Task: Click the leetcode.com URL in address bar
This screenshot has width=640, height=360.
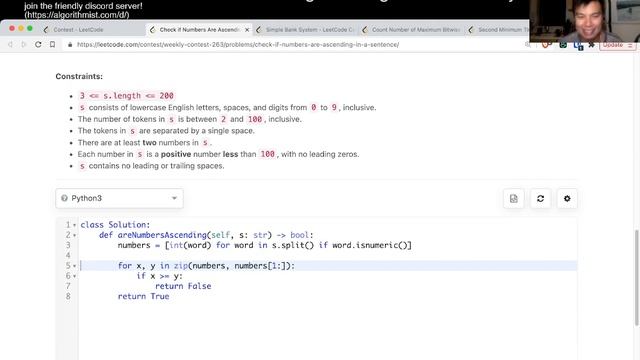Action: tap(238, 44)
